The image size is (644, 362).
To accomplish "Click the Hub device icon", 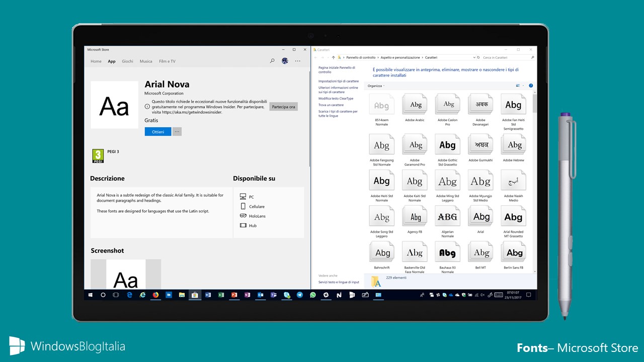I will pyautogui.click(x=243, y=225).
